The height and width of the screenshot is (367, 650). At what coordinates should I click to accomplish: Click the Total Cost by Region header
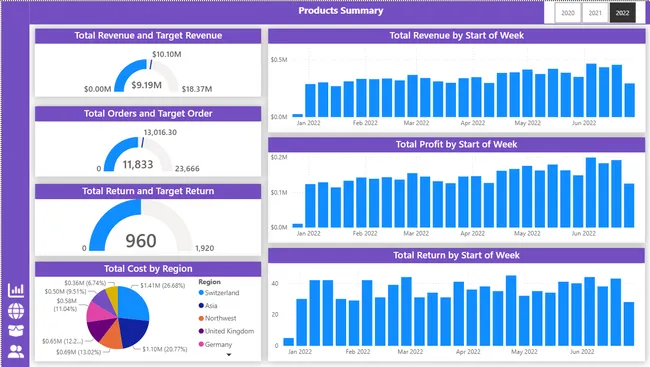(x=148, y=269)
